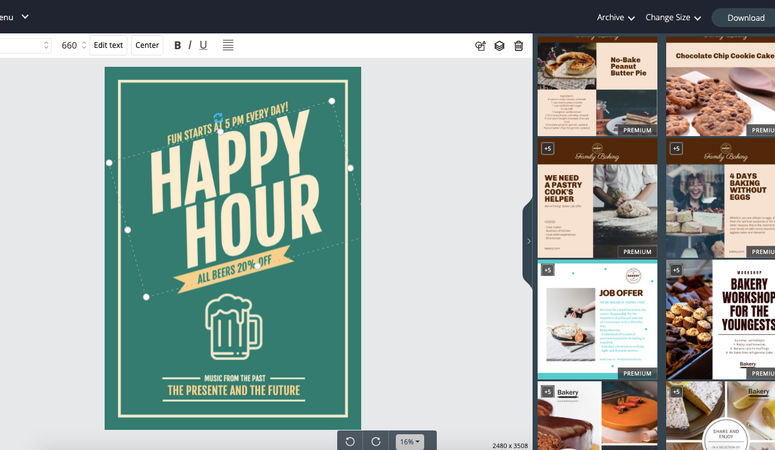Open the main Menu
Image resolution: width=775 pixels, height=450 pixels.
(14, 17)
